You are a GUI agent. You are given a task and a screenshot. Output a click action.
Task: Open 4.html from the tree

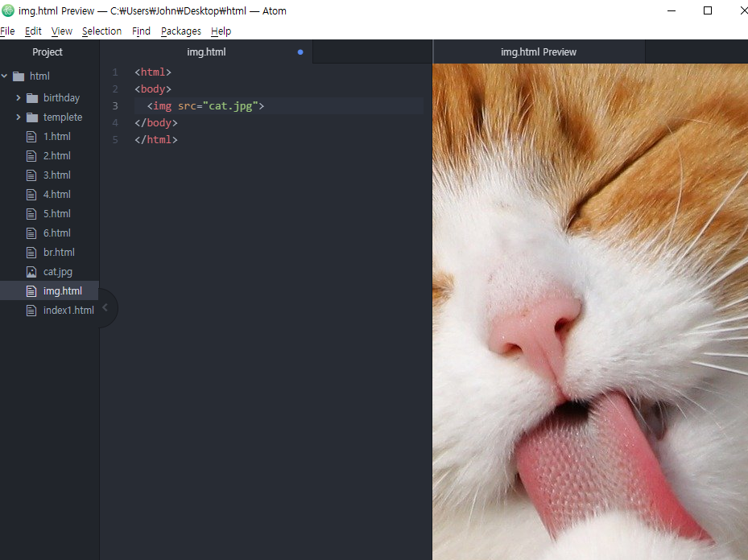(57, 195)
